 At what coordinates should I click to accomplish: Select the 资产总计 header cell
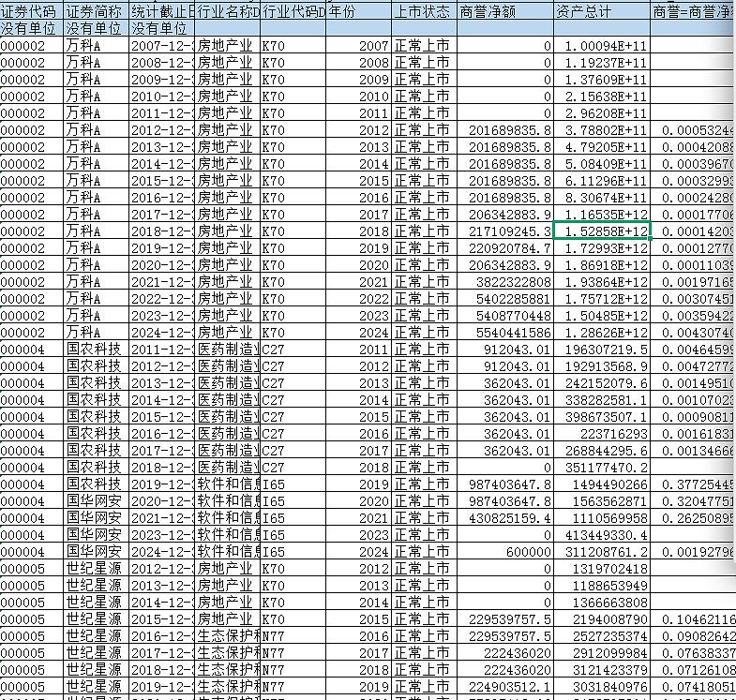click(602, 11)
